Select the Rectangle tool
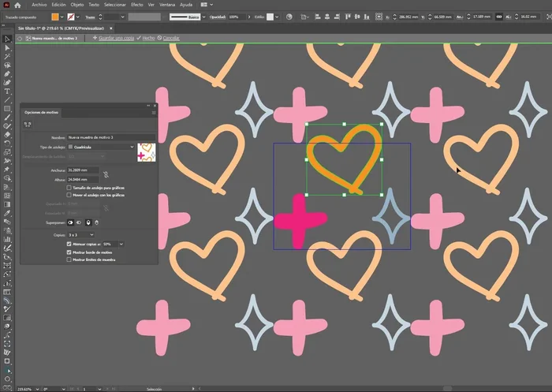552x392 pixels. tap(7, 108)
